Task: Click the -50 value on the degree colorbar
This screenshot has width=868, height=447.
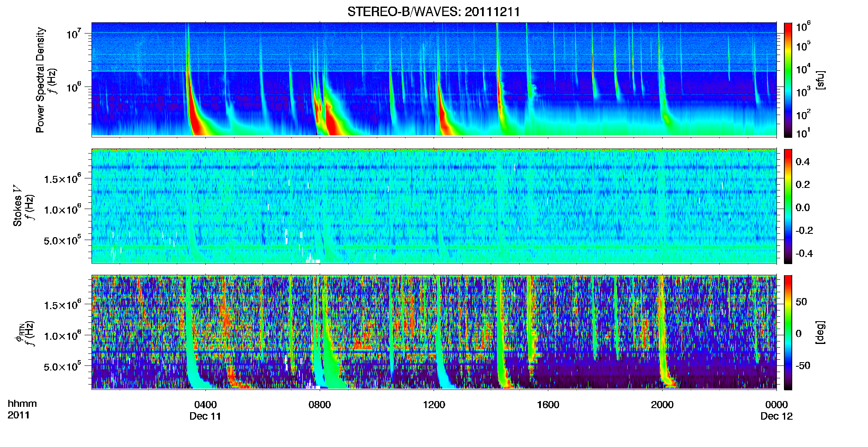Action: click(803, 365)
